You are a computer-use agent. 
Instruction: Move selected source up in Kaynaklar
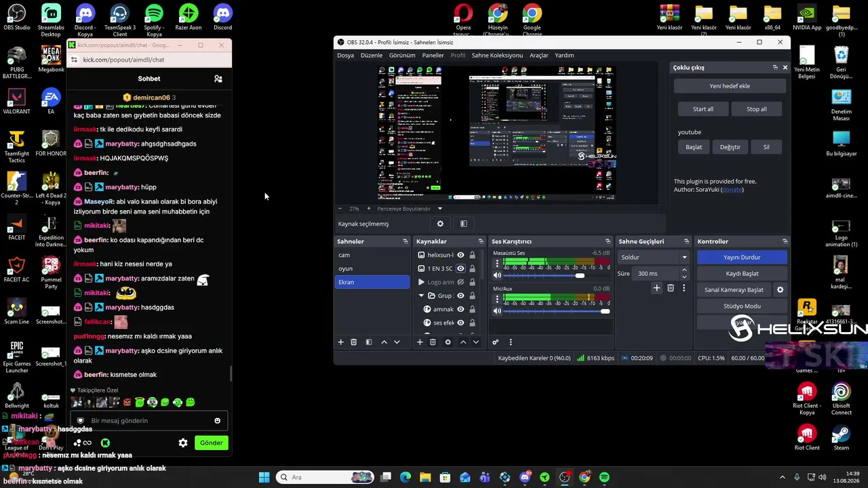(463, 342)
